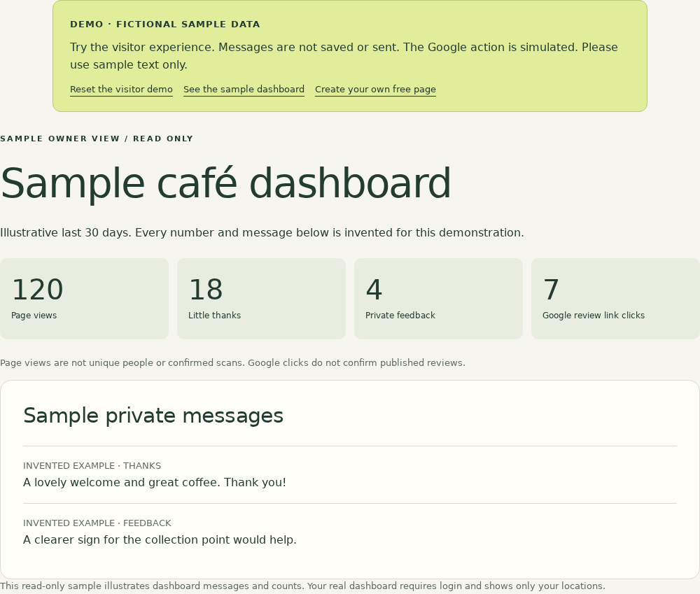700x594 pixels.
Task: Click the 'Reset the visitor demo' link
Action: point(121,90)
